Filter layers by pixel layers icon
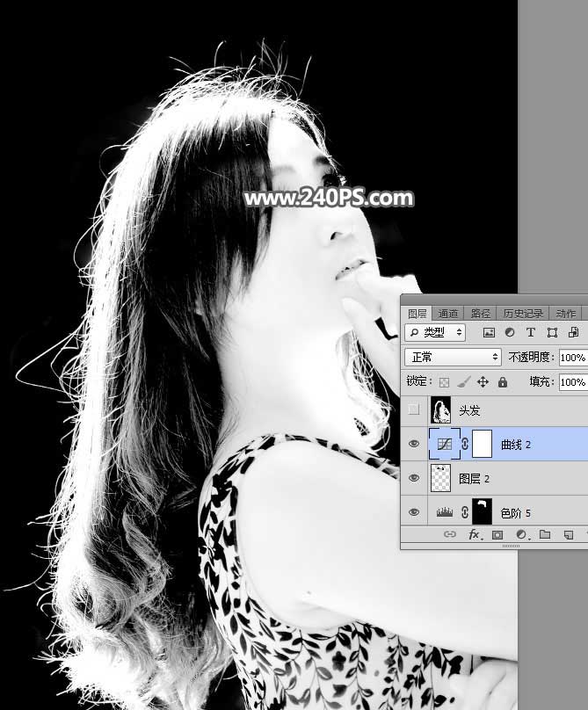 coord(489,333)
